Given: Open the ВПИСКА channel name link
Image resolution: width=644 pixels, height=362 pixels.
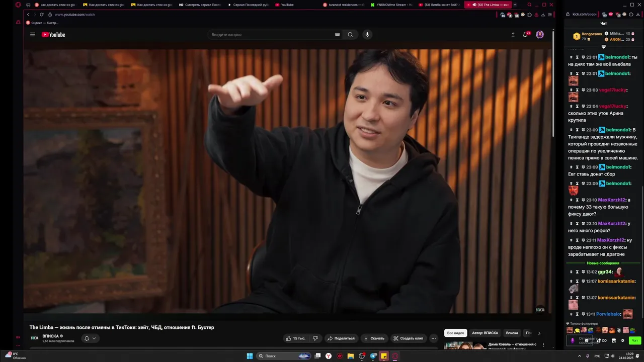Looking at the screenshot, I should [51, 336].
